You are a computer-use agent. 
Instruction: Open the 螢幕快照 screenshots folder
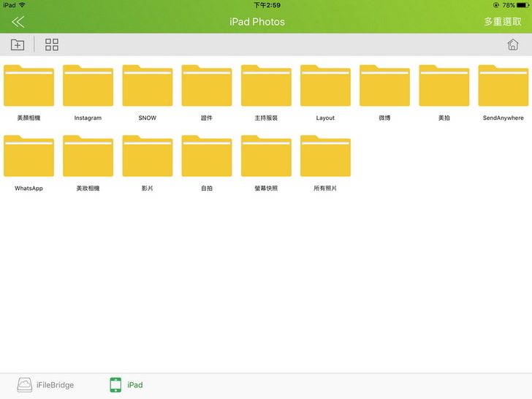tap(266, 156)
